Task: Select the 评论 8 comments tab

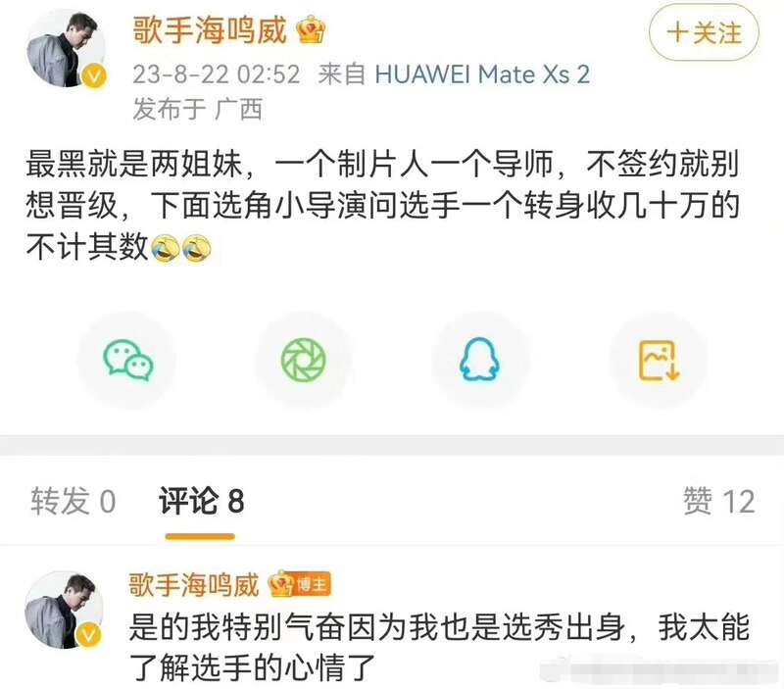Action: click(x=201, y=501)
